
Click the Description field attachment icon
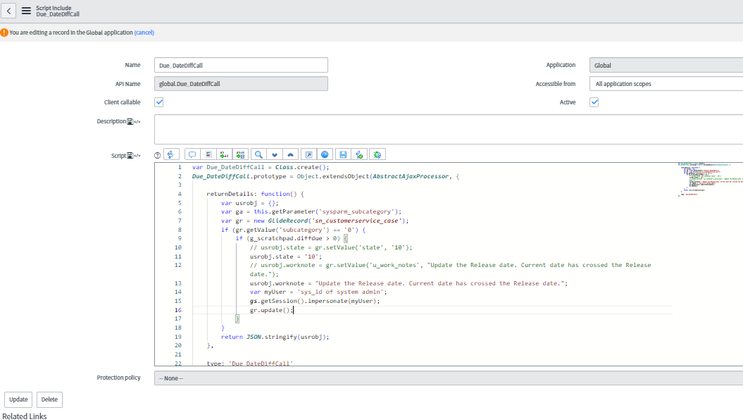pos(130,121)
